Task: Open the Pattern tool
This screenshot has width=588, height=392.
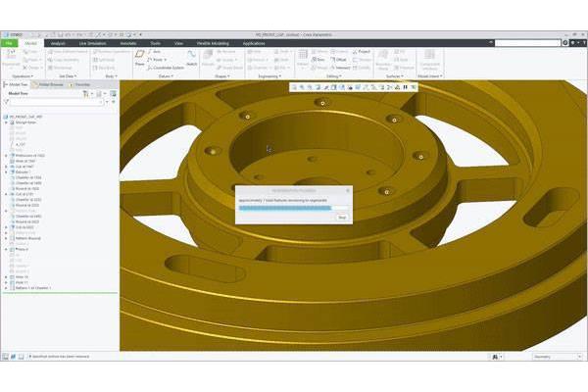Action: click(x=302, y=59)
